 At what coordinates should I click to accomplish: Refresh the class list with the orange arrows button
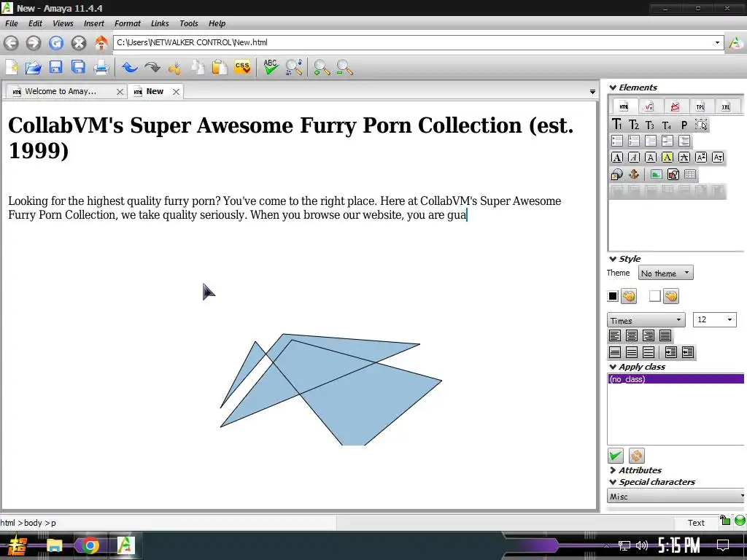tap(636, 456)
